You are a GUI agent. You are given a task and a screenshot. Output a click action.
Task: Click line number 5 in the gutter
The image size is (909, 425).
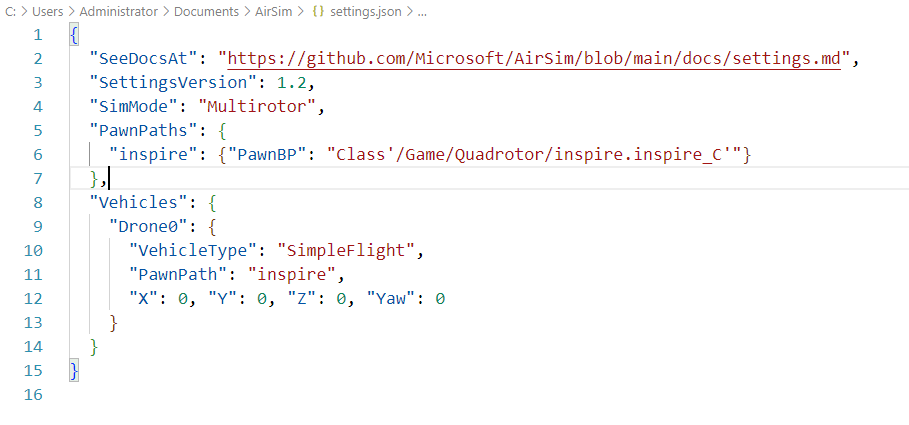point(37,131)
